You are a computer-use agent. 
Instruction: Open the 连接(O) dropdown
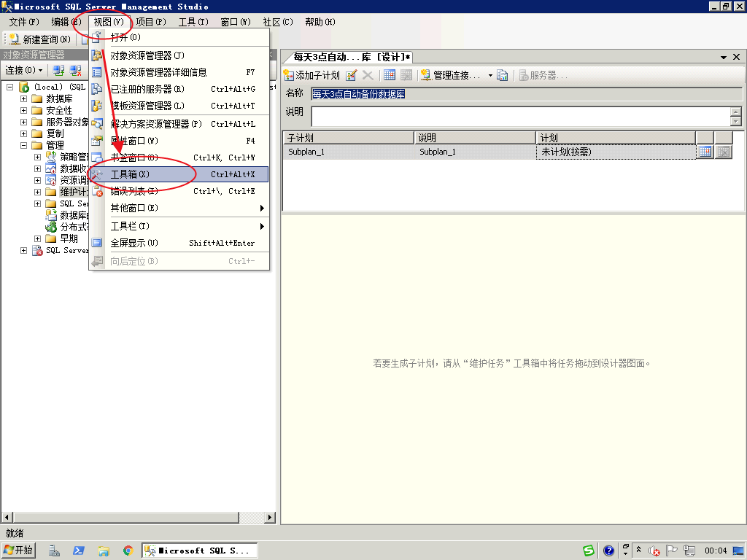tap(24, 71)
